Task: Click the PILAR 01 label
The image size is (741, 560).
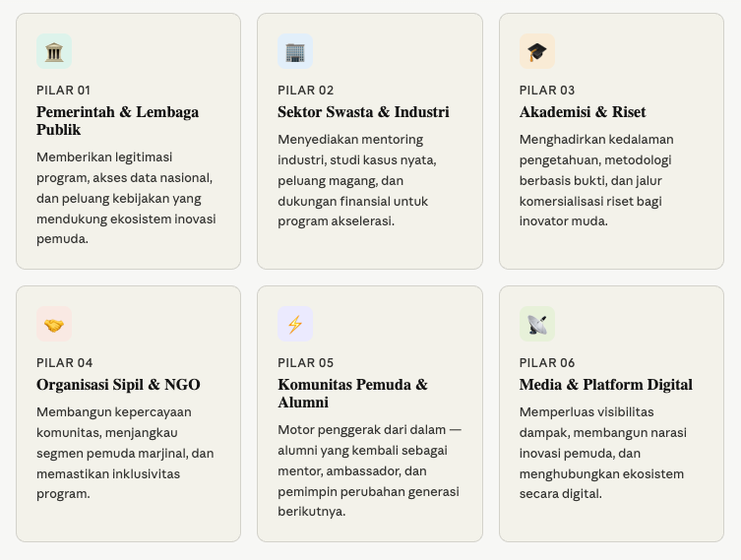Action: (63, 91)
